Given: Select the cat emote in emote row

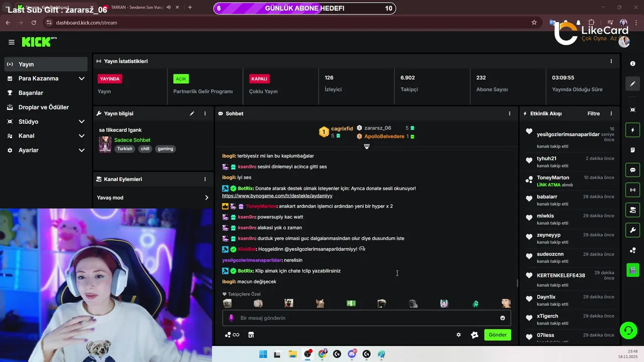Looking at the screenshot, I should pyautogui.click(x=320, y=303).
